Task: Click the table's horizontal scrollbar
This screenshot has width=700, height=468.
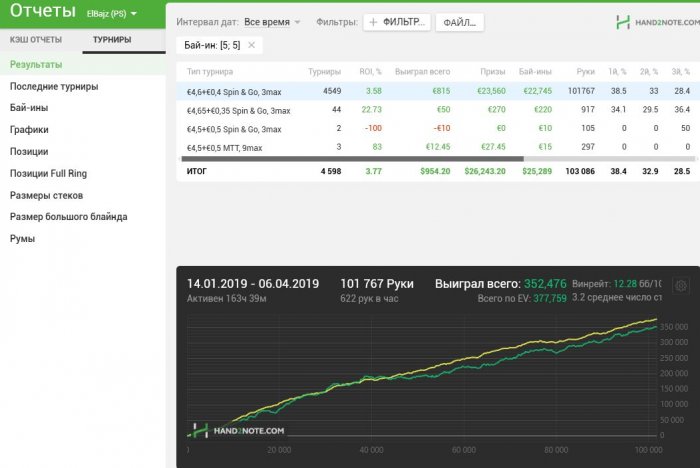Action: pos(350,158)
